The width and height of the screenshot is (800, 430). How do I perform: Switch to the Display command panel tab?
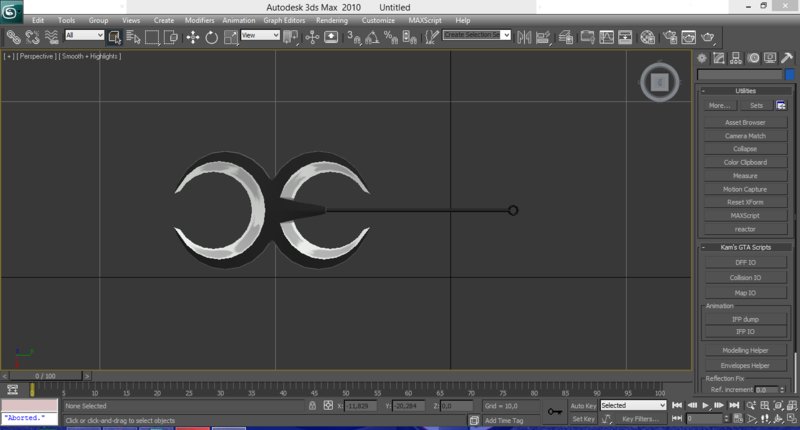coord(770,58)
